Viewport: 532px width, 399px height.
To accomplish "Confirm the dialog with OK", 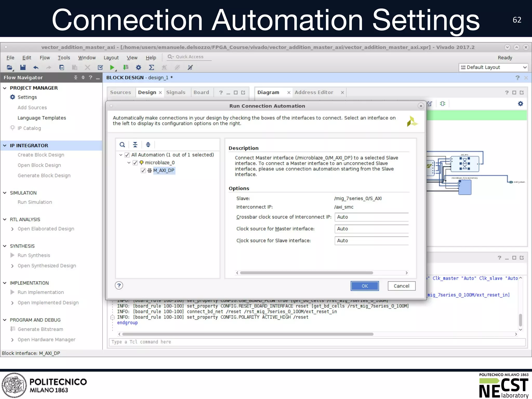I will click(x=365, y=286).
